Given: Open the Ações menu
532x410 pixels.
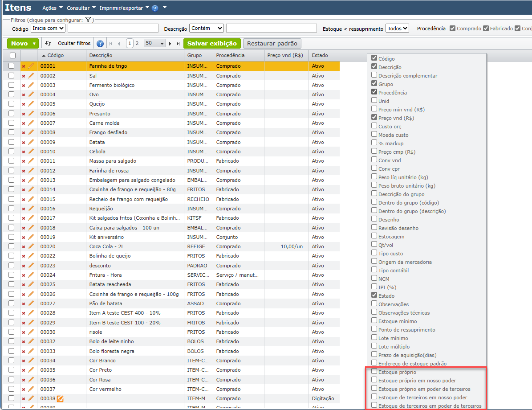Looking at the screenshot, I should pyautogui.click(x=53, y=8).
